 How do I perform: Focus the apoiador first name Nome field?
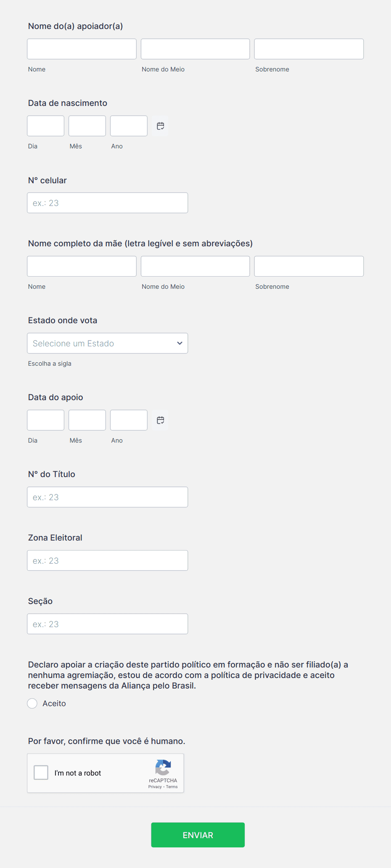(82, 49)
